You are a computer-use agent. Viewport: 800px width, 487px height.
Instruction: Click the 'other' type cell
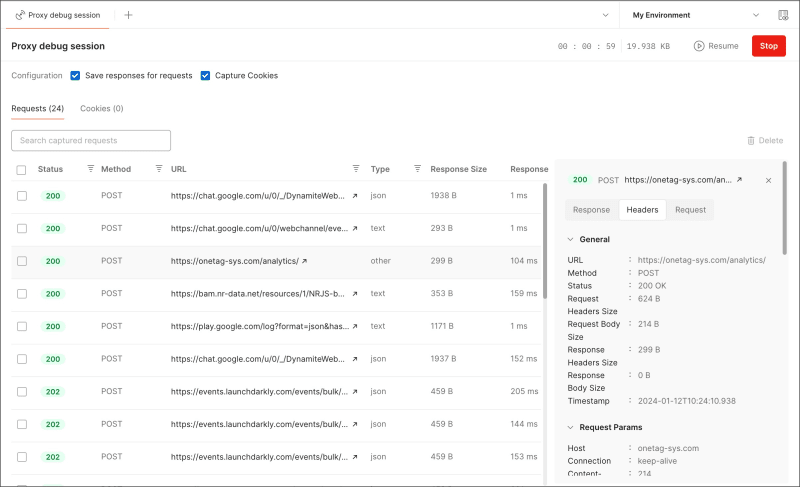coord(381,261)
